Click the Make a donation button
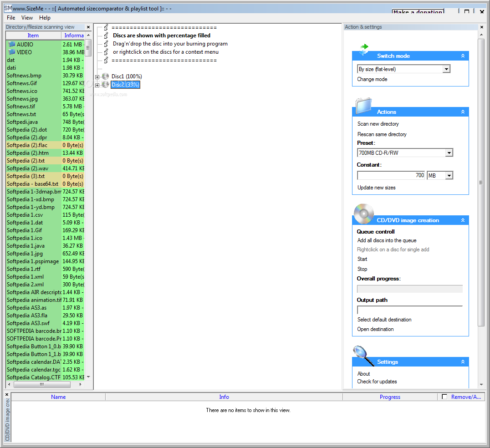The width and height of the screenshot is (490, 448). (418, 11)
